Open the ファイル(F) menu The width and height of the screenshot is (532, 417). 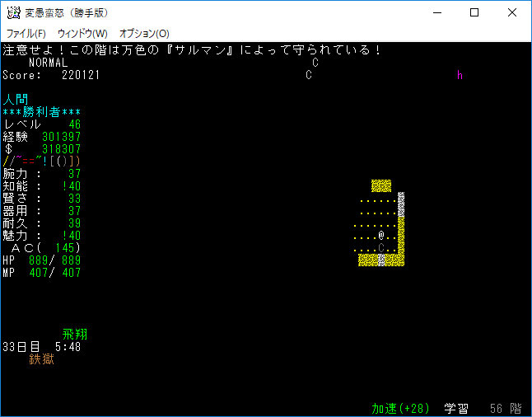click(26, 33)
